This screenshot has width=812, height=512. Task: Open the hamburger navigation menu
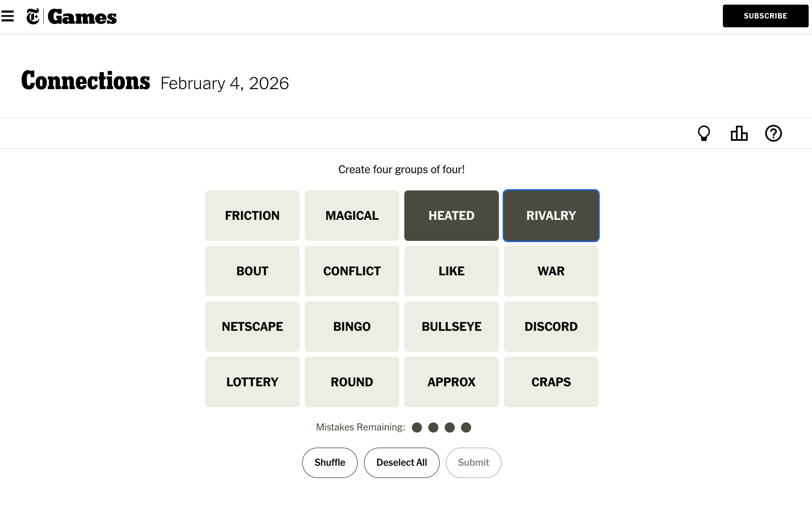[x=8, y=16]
